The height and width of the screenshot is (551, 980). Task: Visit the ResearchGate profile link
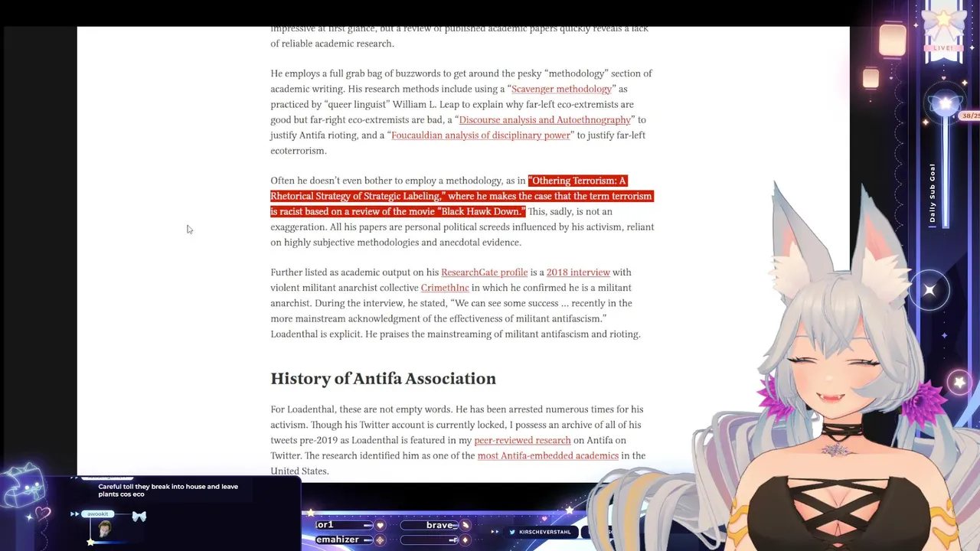click(x=484, y=272)
